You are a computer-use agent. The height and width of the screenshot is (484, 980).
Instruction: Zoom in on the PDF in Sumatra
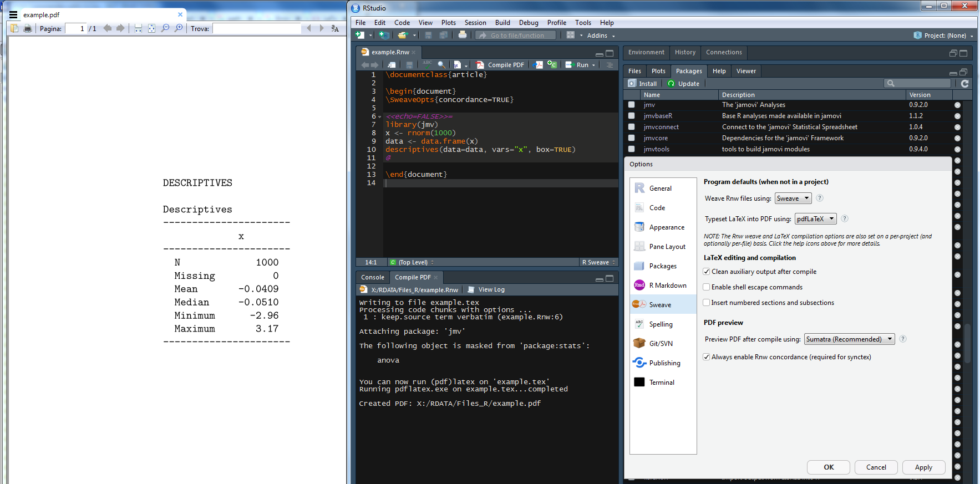[178, 28]
